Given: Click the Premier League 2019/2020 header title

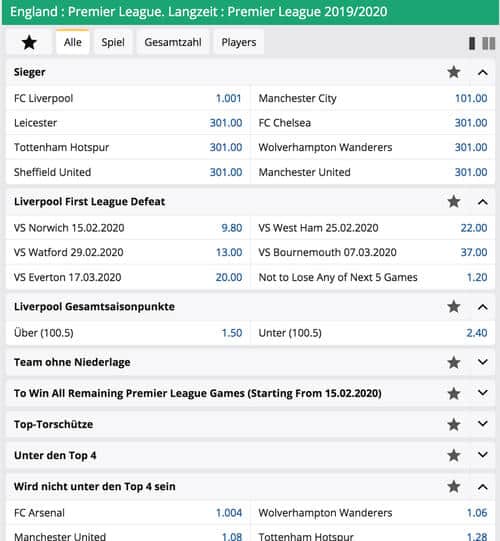Looking at the screenshot, I should coord(198,12).
